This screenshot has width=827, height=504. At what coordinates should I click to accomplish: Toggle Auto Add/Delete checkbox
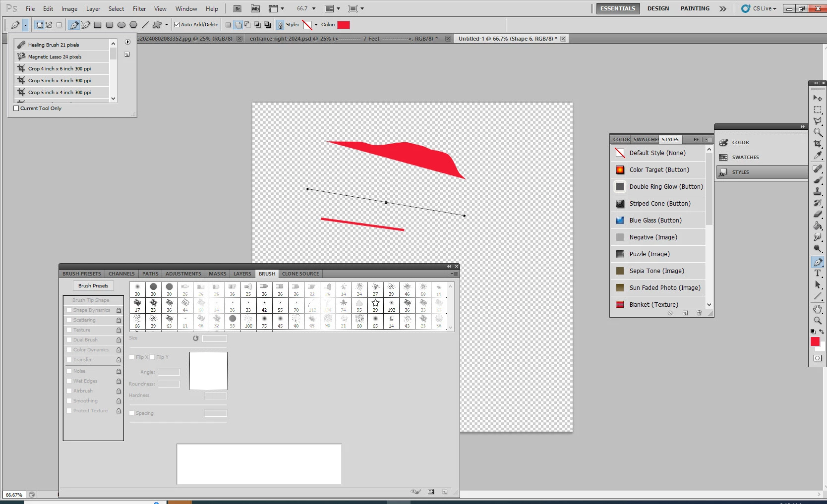(x=177, y=25)
